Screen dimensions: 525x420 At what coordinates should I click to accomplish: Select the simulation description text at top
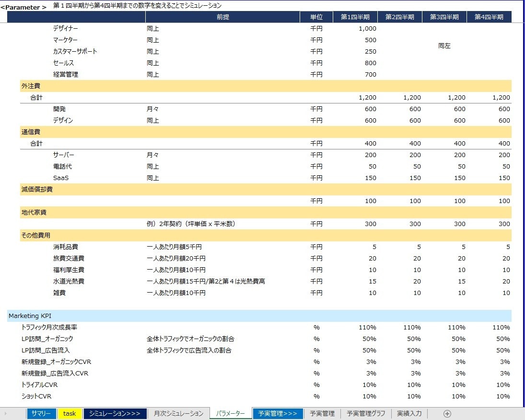[x=137, y=6]
